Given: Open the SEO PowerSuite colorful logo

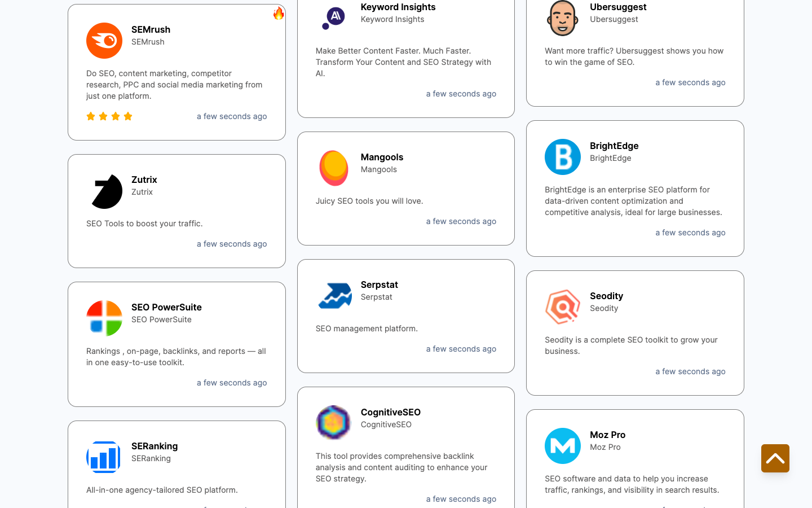Looking at the screenshot, I should tap(104, 318).
